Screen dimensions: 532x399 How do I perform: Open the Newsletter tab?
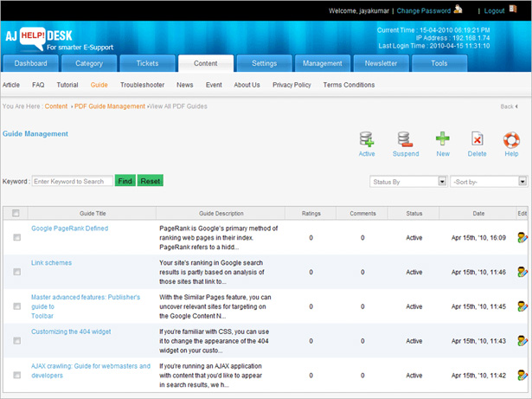tap(381, 63)
